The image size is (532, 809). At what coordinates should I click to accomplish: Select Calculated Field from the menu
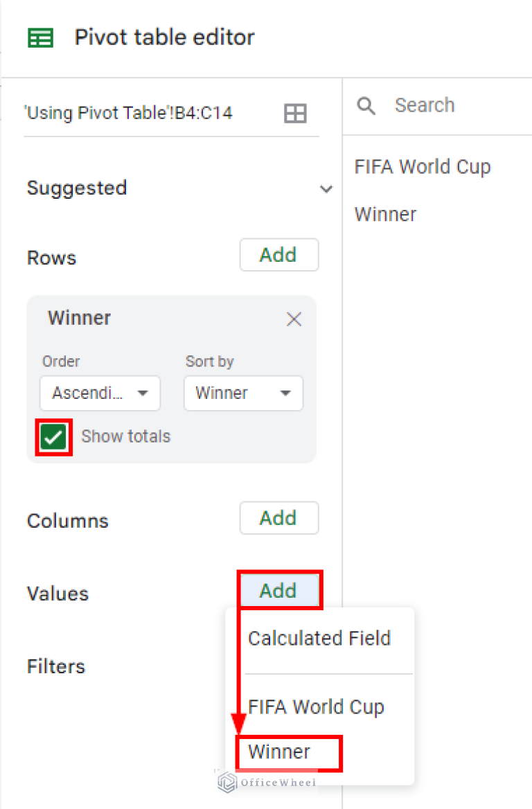pyautogui.click(x=319, y=638)
